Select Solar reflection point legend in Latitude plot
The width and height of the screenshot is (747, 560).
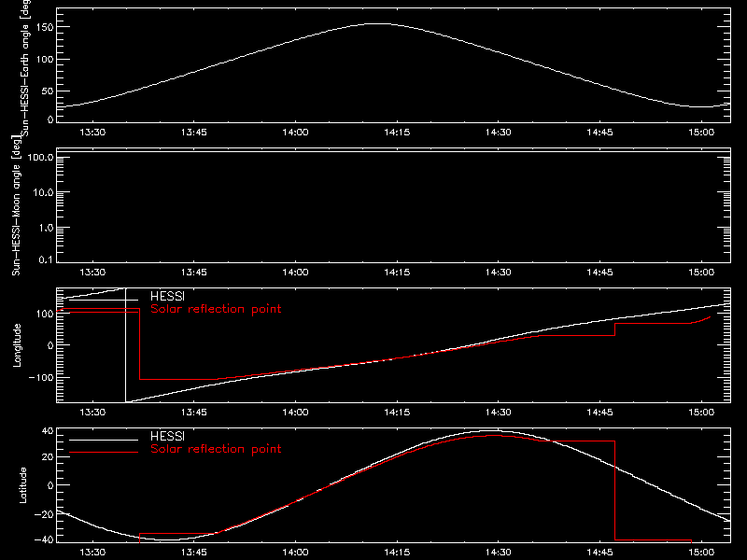(216, 449)
